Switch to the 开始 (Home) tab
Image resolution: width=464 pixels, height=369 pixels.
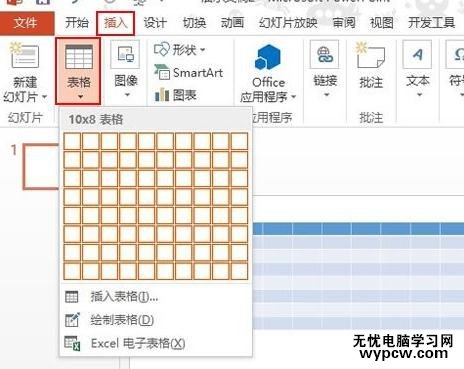[77, 23]
